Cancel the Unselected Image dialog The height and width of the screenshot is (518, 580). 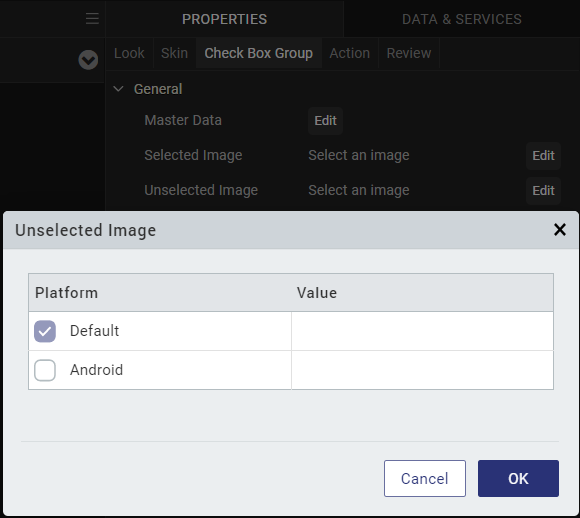coord(425,478)
